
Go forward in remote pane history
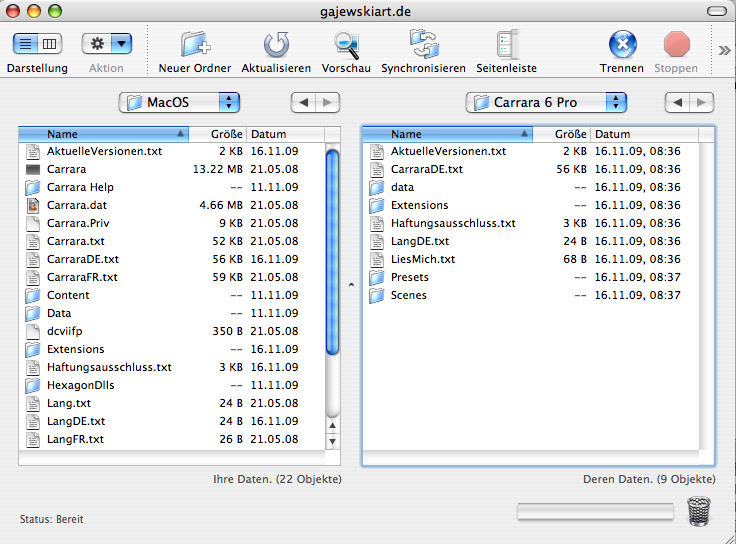click(702, 102)
